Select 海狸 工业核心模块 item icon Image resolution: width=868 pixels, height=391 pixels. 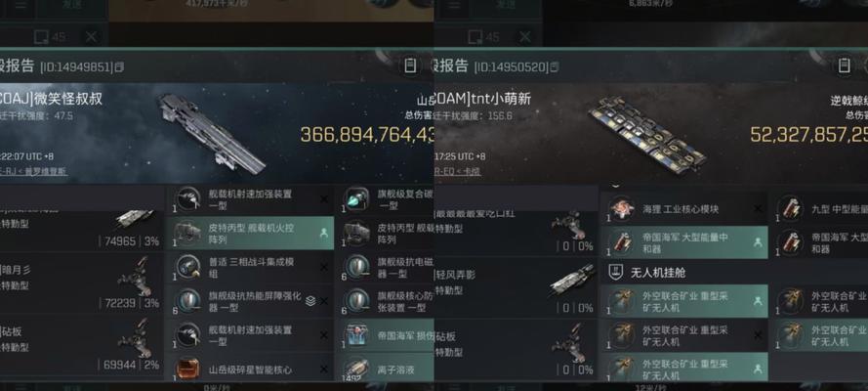point(621,209)
